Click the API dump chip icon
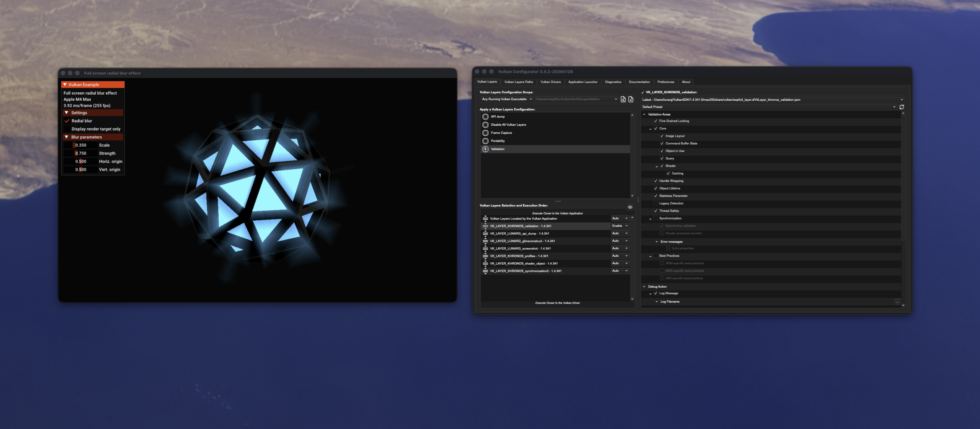Viewport: 980px width, 429px height. point(485,116)
